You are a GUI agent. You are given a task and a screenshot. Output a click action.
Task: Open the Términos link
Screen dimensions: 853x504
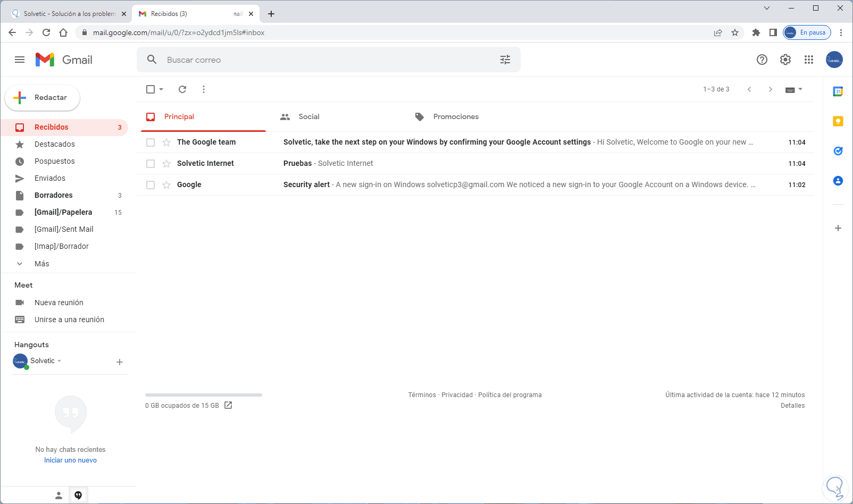[422, 395]
